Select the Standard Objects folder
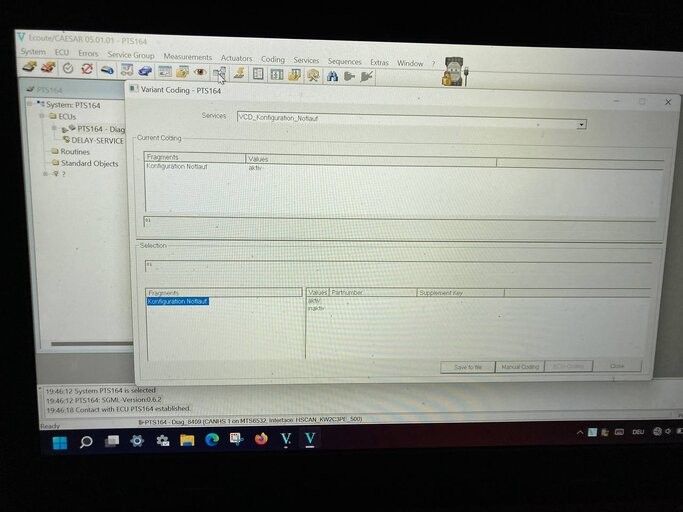Image resolution: width=683 pixels, height=512 pixels. tap(89, 163)
